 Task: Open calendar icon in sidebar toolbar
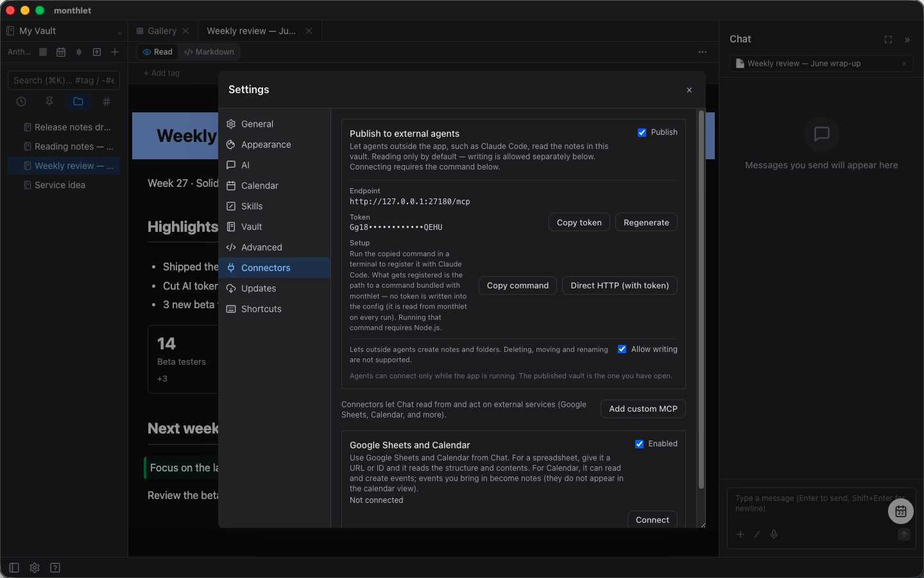61,52
